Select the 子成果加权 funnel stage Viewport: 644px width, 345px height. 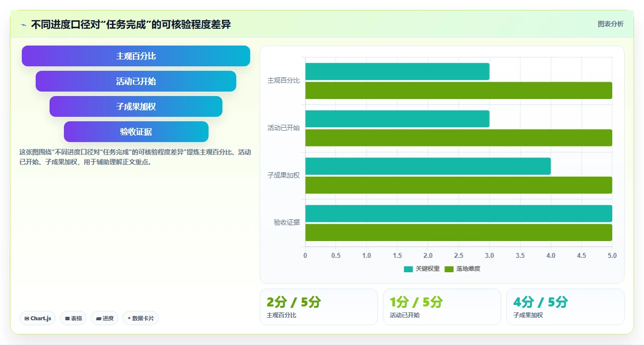point(136,106)
